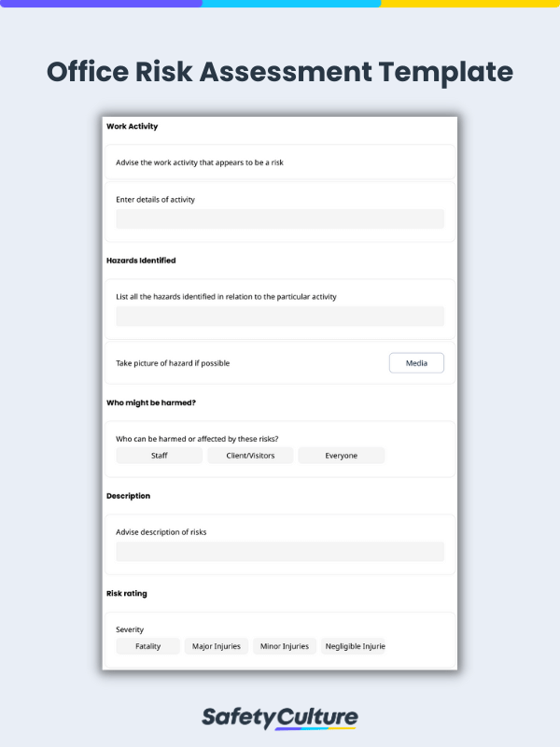The height and width of the screenshot is (747, 560).
Task: Pick Major Injuries severity rating
Action: (217, 646)
